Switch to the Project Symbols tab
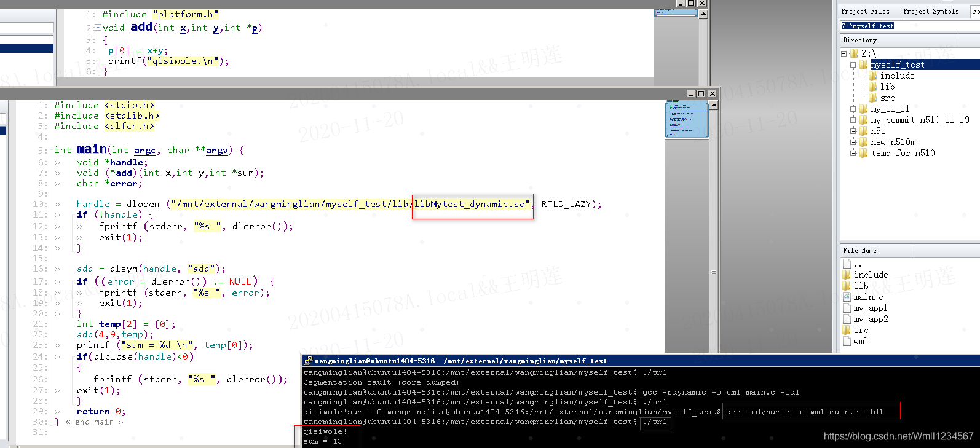This screenshot has height=448, width=980. 933,11
